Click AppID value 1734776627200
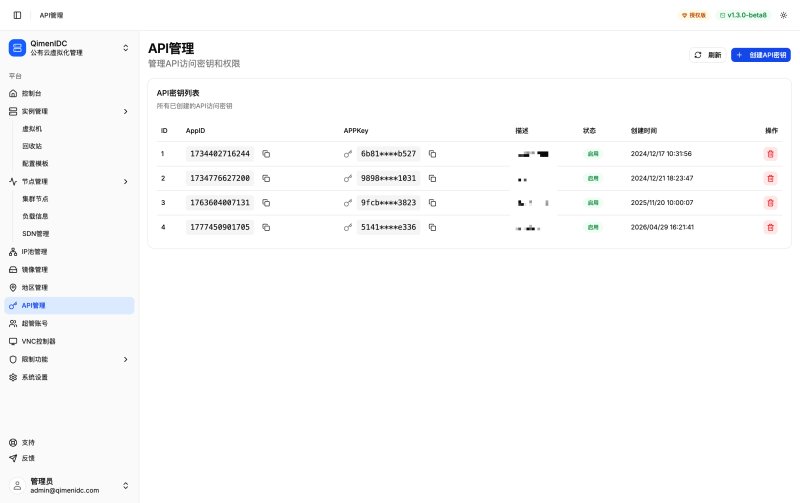The image size is (800, 503). pyautogui.click(x=220, y=178)
